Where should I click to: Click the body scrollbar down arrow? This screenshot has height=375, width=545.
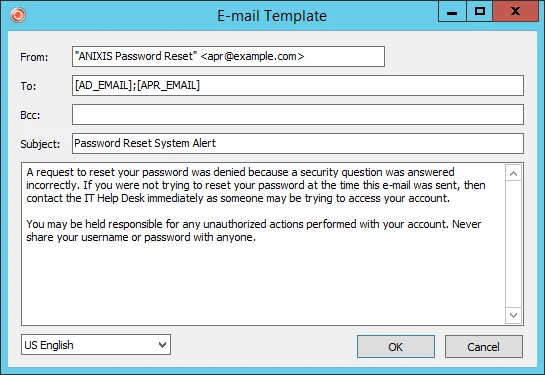tap(513, 315)
